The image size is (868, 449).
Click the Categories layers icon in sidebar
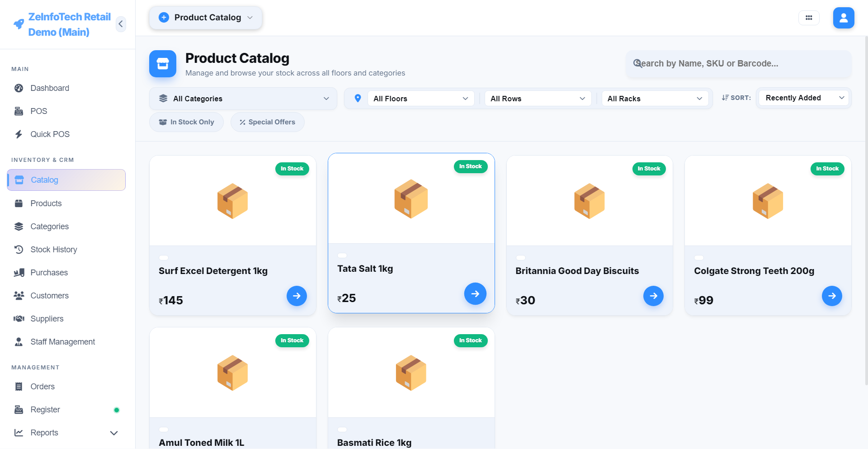[x=19, y=227]
